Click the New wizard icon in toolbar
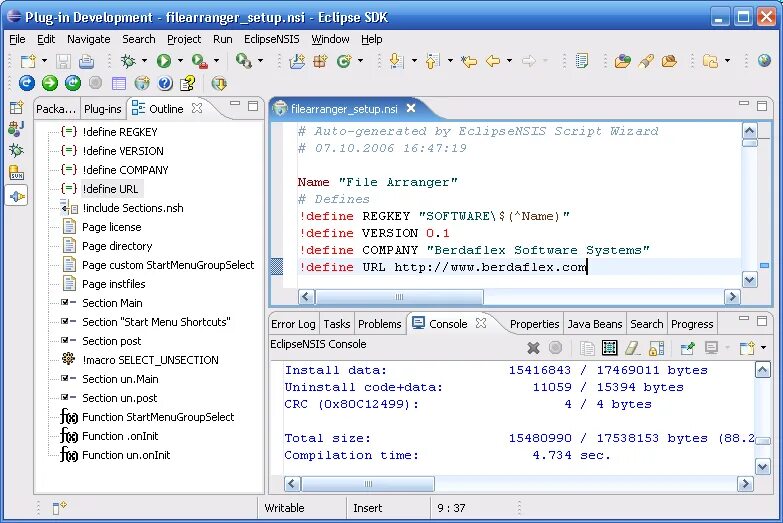Screen dimensions: 783x523 click(28, 61)
